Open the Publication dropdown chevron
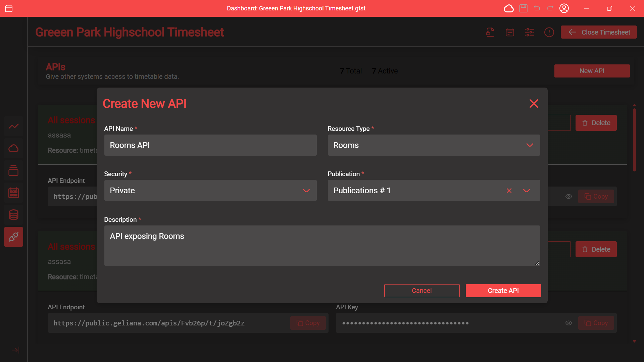This screenshot has width=644, height=362. 526,191
